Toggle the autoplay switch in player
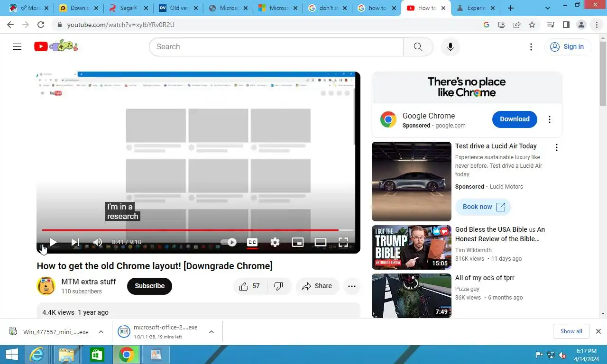This screenshot has height=364, width=607. pyautogui.click(x=229, y=242)
